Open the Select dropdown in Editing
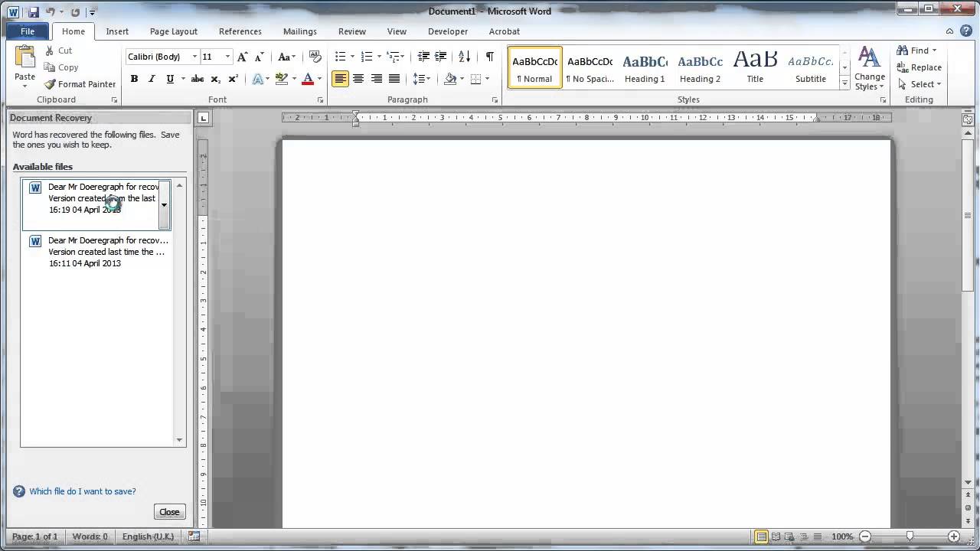The image size is (980, 551). click(920, 84)
